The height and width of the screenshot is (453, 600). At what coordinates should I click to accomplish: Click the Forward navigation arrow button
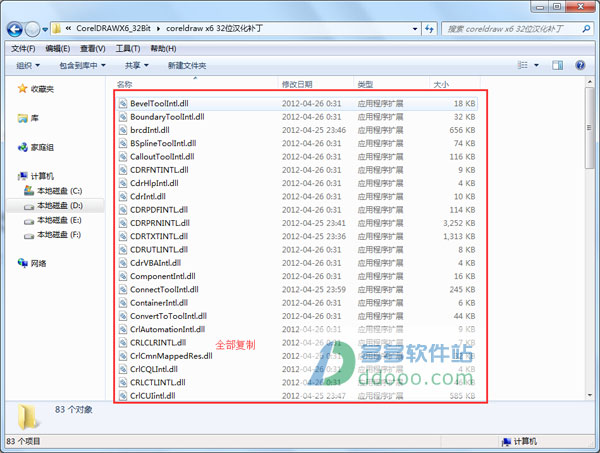click(32, 29)
